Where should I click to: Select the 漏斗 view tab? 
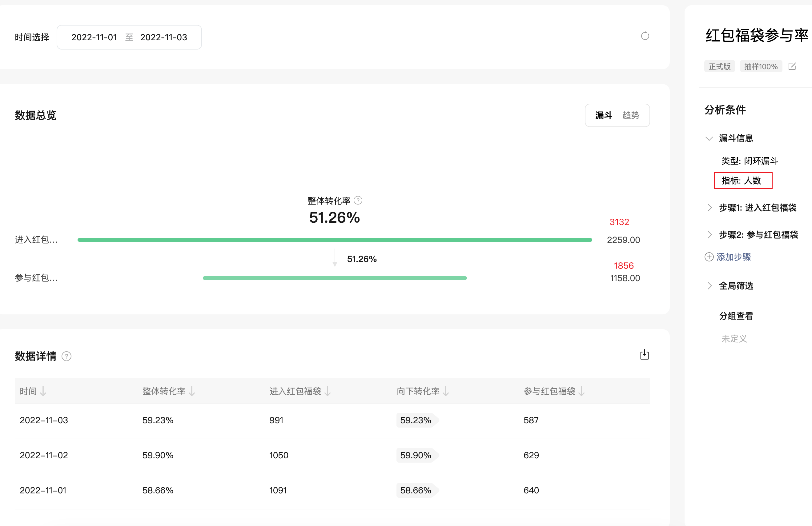(604, 116)
